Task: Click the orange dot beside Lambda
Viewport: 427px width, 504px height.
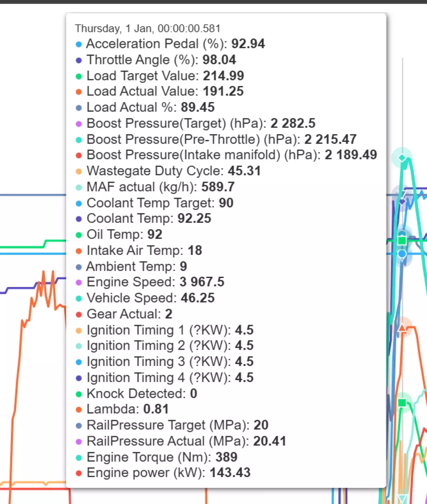Action: point(79,410)
